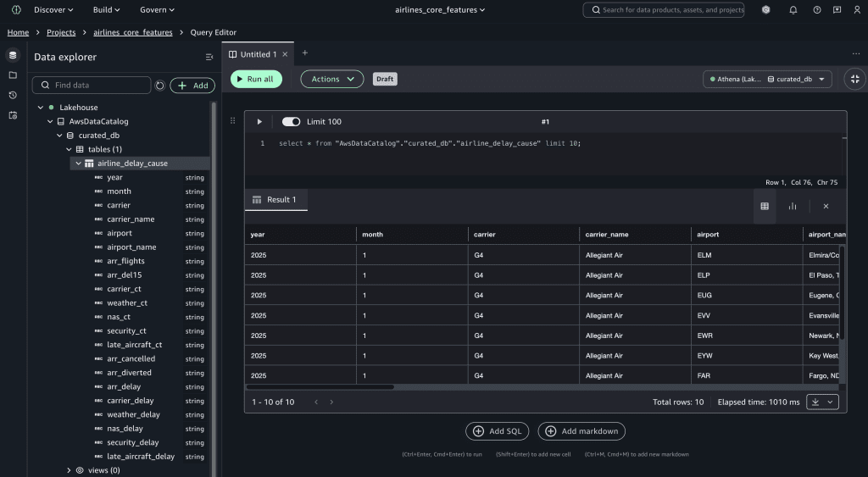
Task: Click the fullscreen collapse icon button
Action: click(854, 79)
